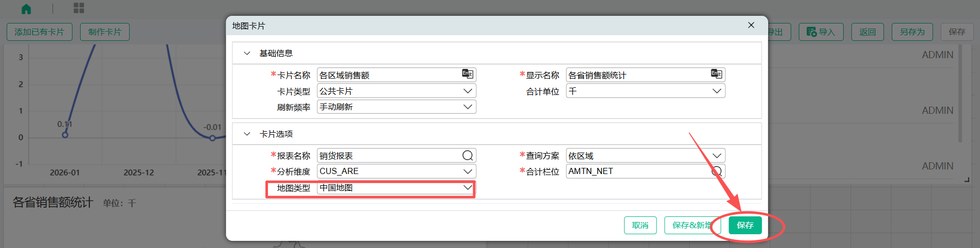Open the 查询方案 dropdown
The width and height of the screenshot is (980, 248).
645,156
